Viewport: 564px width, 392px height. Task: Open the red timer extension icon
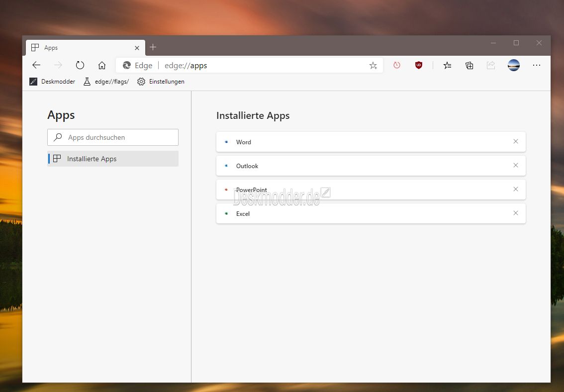[397, 65]
